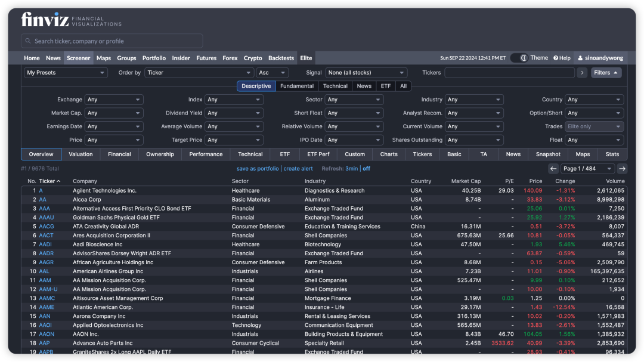Open Maps in main navigation
Image resolution: width=644 pixels, height=362 pixels.
[x=104, y=58]
